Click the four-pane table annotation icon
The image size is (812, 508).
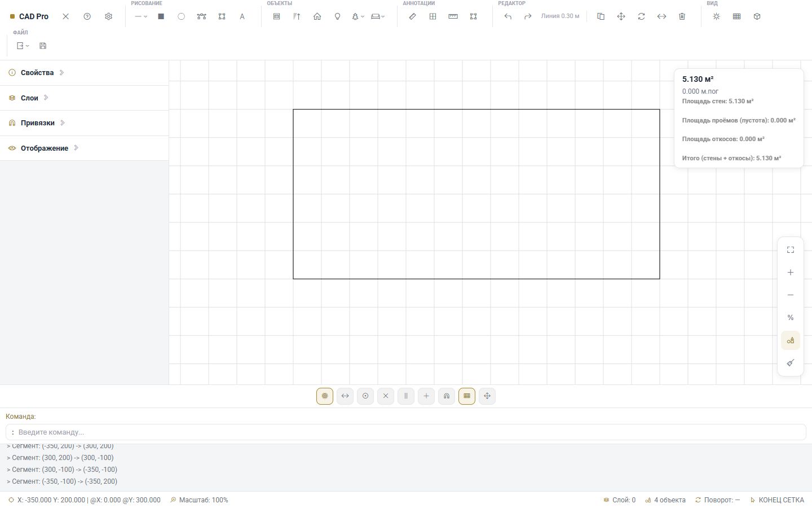[x=433, y=16]
